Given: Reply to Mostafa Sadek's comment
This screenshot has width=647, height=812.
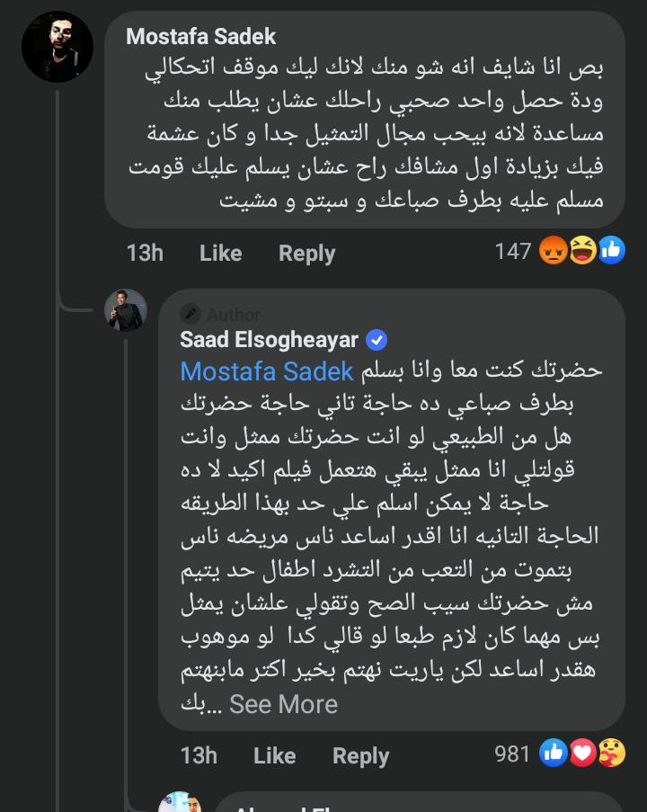Looking at the screenshot, I should [x=306, y=254].
